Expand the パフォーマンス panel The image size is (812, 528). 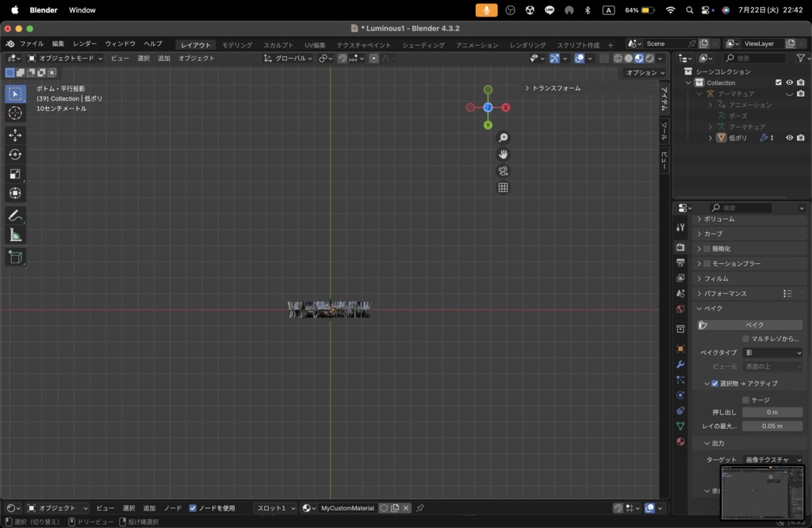pos(725,293)
